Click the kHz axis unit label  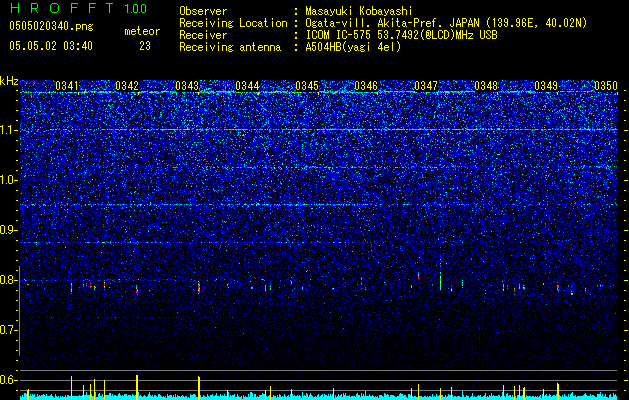[x=9, y=81]
